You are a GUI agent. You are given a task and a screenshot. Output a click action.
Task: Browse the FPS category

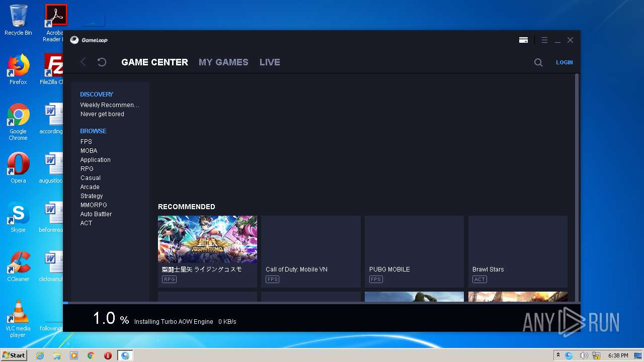[86, 142]
